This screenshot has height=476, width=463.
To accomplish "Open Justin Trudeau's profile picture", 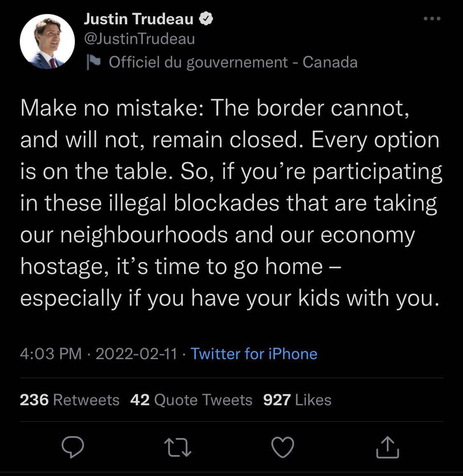I will point(47,42).
